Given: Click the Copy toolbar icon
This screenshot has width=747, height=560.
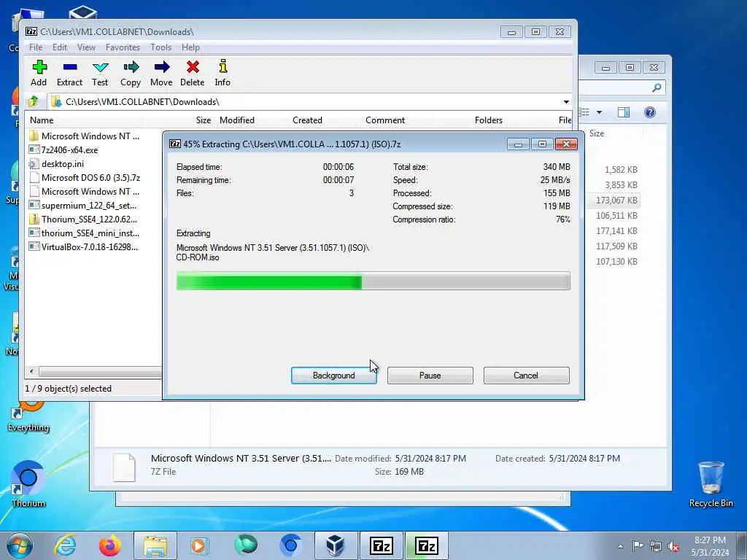Looking at the screenshot, I should [131, 73].
